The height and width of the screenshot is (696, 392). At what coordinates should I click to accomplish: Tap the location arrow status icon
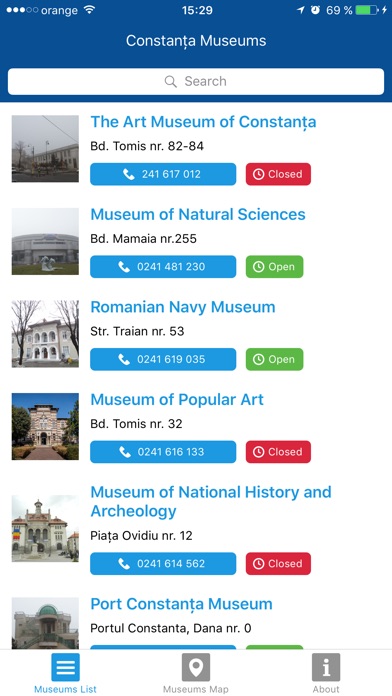click(301, 10)
